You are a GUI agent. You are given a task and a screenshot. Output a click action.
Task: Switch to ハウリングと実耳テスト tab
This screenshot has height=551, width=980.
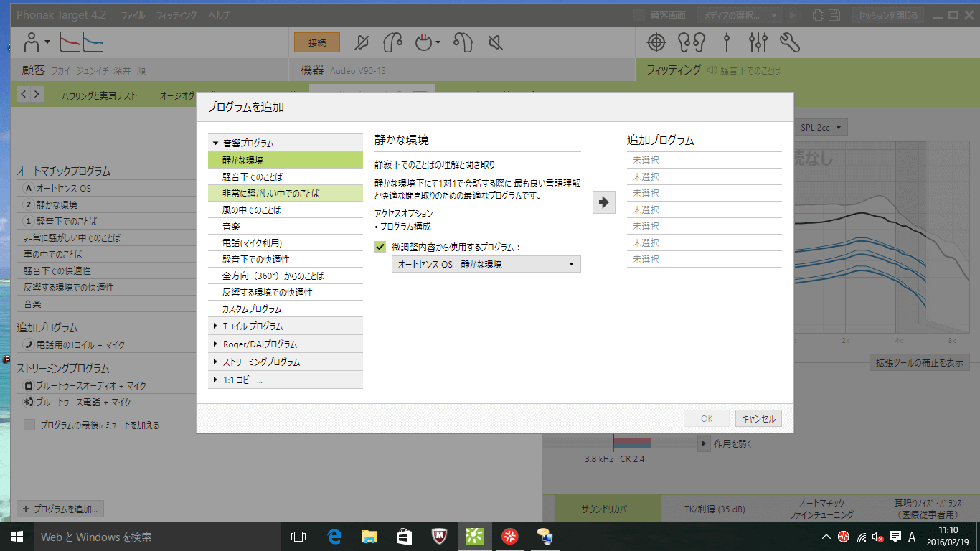pyautogui.click(x=99, y=95)
